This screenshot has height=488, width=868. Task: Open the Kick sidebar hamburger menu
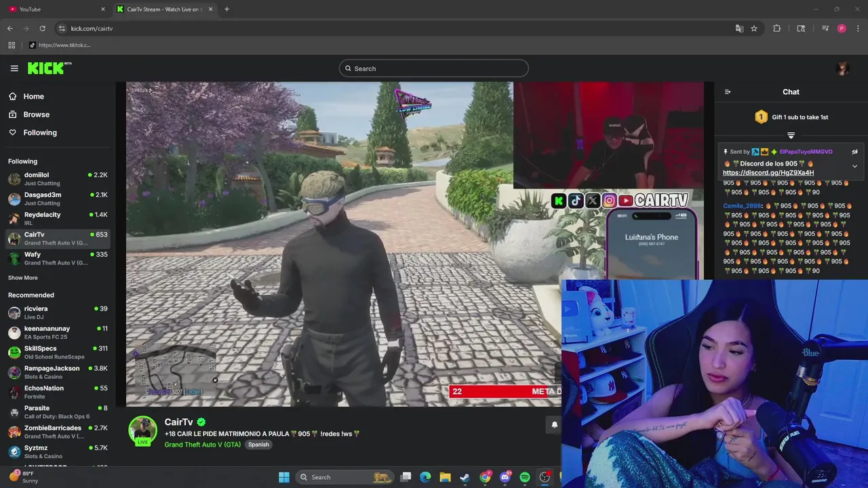coord(14,68)
